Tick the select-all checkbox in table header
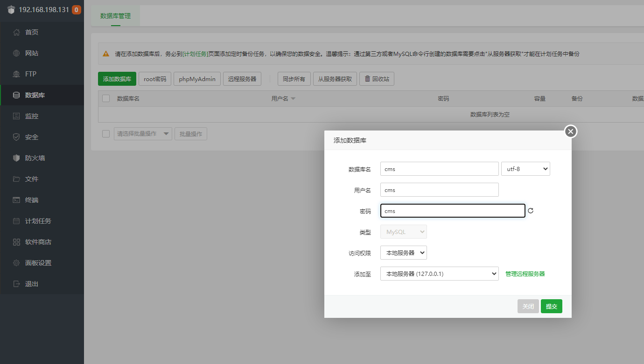This screenshot has height=364, width=644. [106, 98]
